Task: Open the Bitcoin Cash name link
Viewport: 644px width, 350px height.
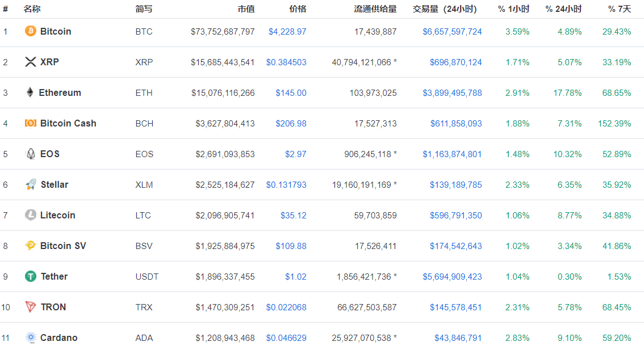Action: (x=68, y=124)
